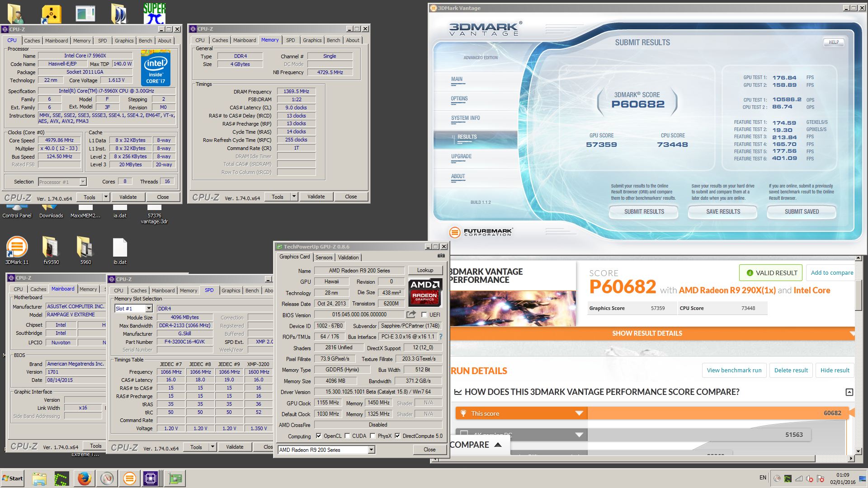Click View benchmark run link
This screenshot has width=868, height=488.
[x=734, y=370]
